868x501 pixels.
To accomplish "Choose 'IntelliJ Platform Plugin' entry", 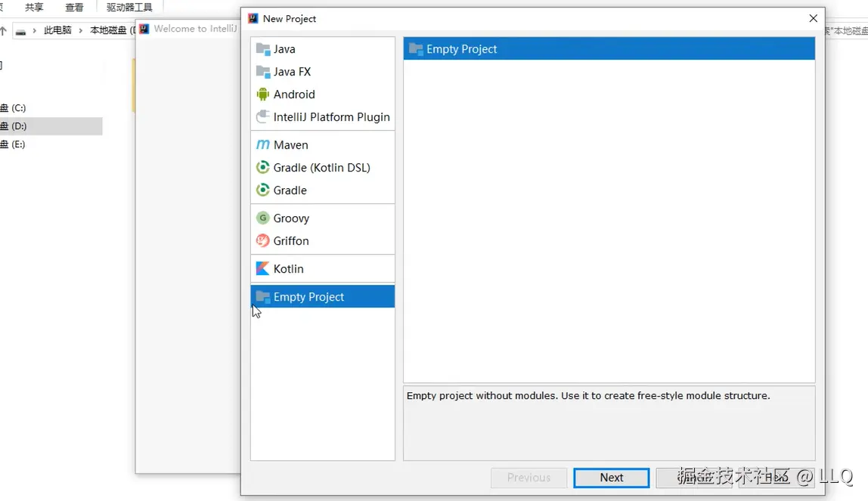I will 332,117.
